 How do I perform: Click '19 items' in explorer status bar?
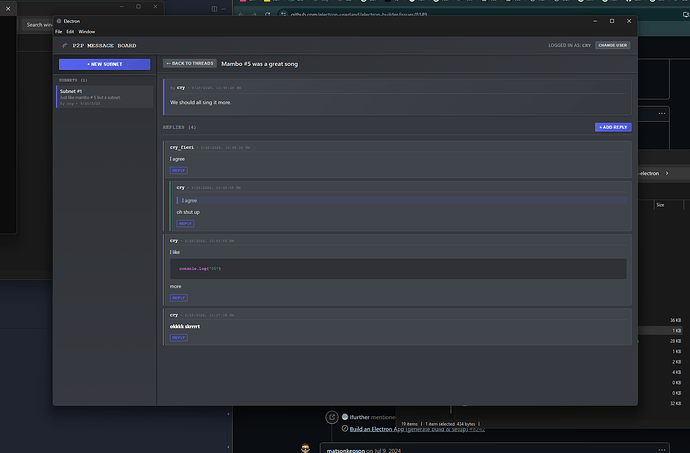tap(409, 424)
